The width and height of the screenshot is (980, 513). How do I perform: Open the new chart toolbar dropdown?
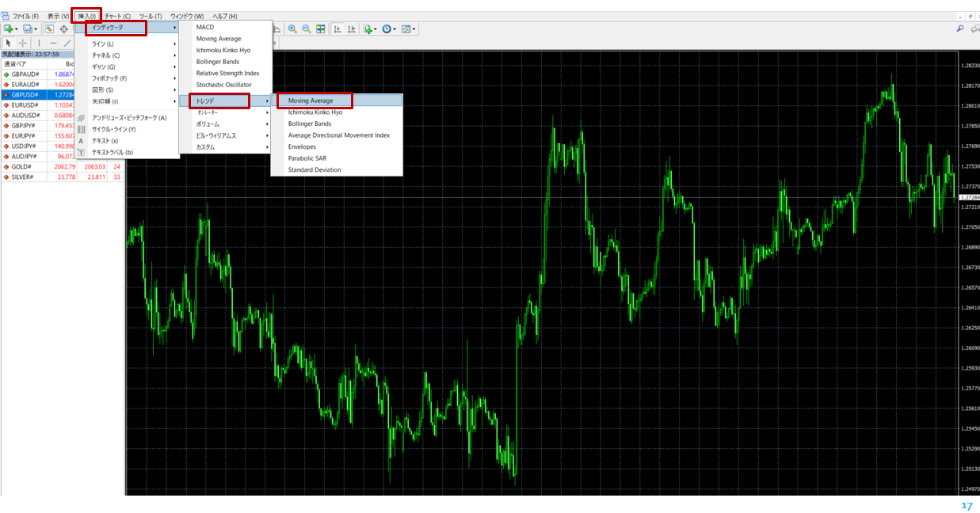pyautogui.click(x=11, y=29)
